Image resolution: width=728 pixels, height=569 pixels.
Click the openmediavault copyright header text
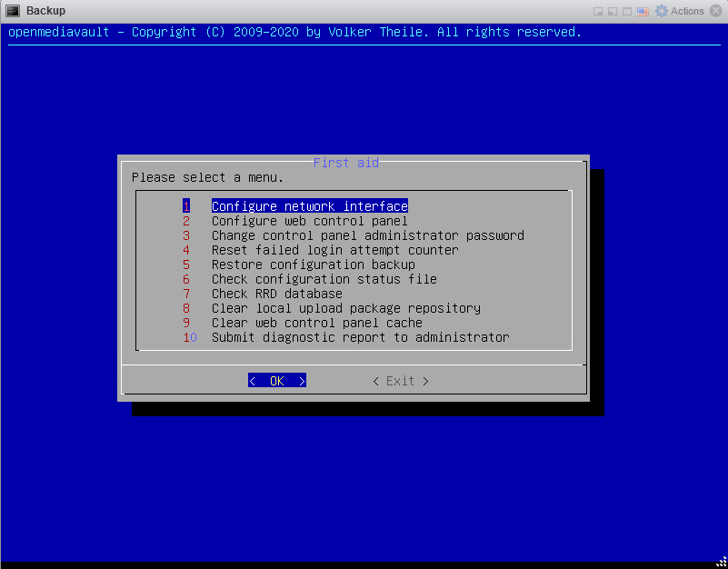point(294,32)
